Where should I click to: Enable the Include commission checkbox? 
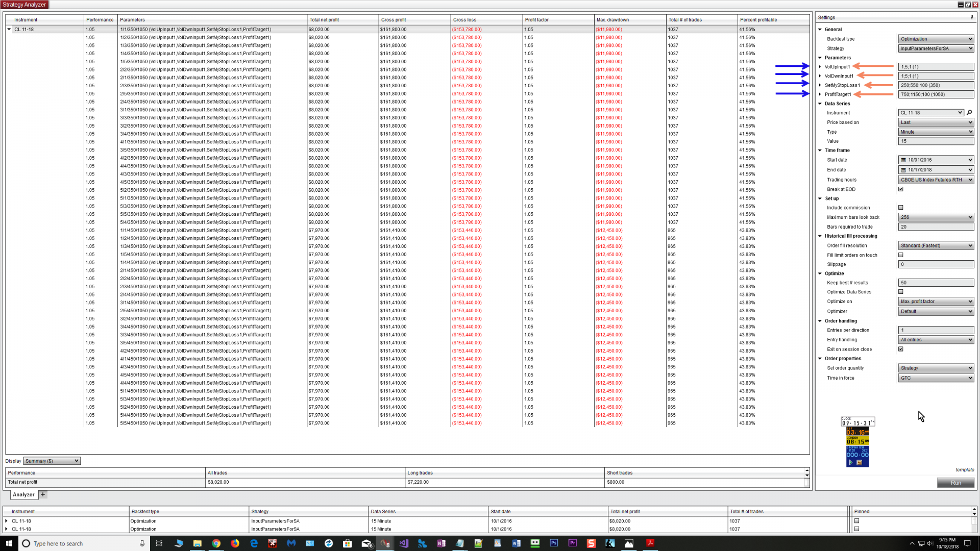coord(901,208)
